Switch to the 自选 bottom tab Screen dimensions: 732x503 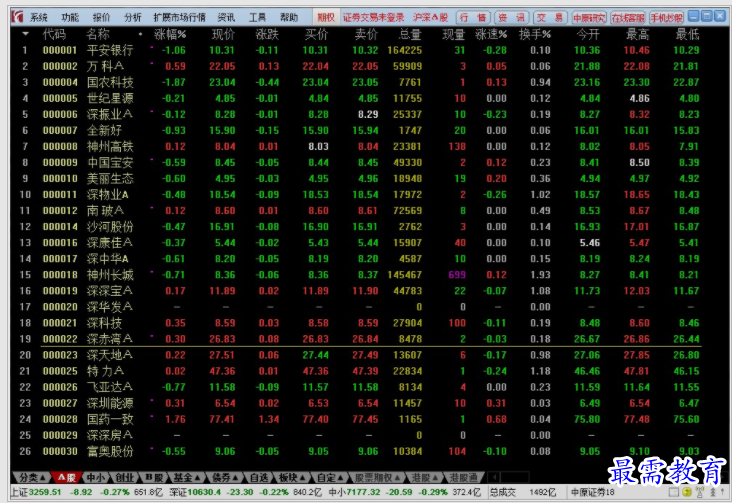(259, 477)
